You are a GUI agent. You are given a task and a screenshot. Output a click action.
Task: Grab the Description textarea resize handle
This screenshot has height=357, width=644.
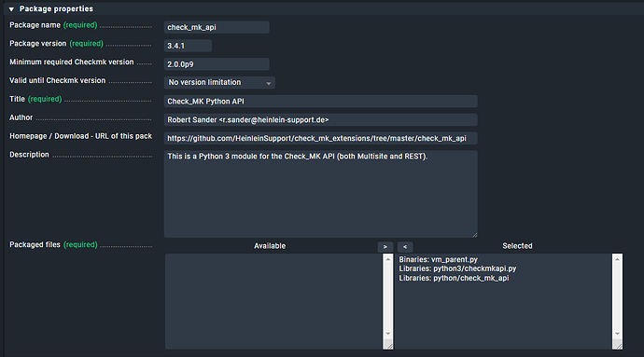click(x=474, y=235)
